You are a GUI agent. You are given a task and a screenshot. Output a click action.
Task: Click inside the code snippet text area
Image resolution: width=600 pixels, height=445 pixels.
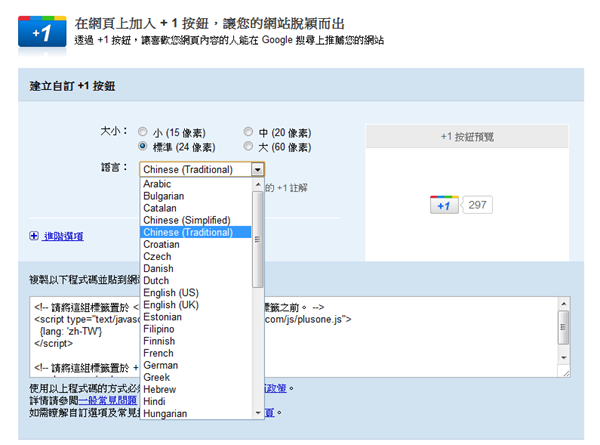click(x=300, y=337)
